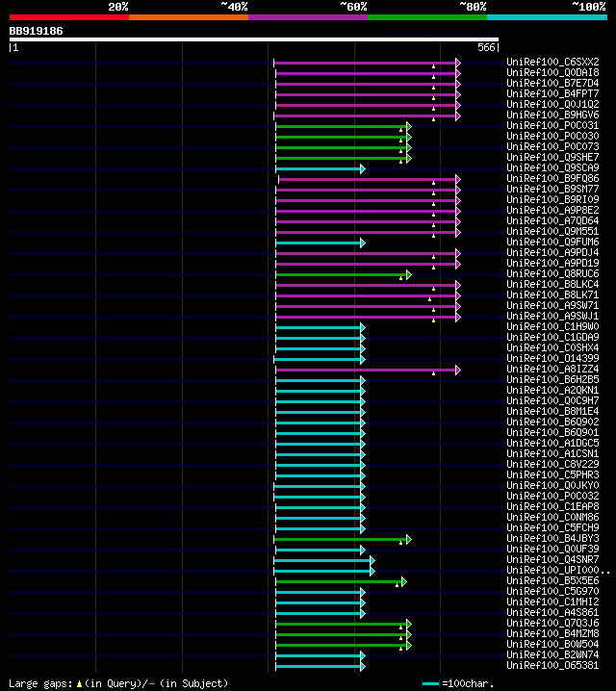Image resolution: width=616 pixels, height=691 pixels.
Task: Select the UniRef100_A9PD19 label
Action: coord(552,263)
